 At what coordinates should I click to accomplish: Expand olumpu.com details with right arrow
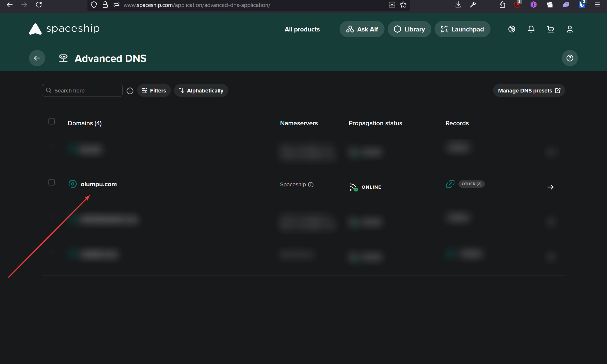tap(550, 187)
